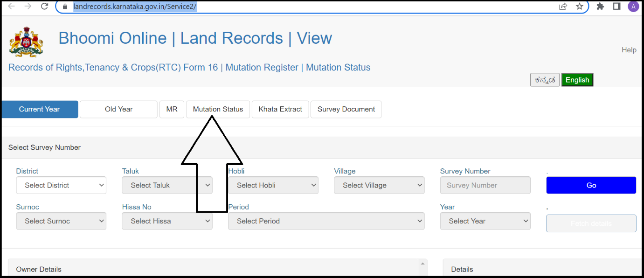Click the site lock padlock icon
This screenshot has height=278, width=644.
(65, 7)
